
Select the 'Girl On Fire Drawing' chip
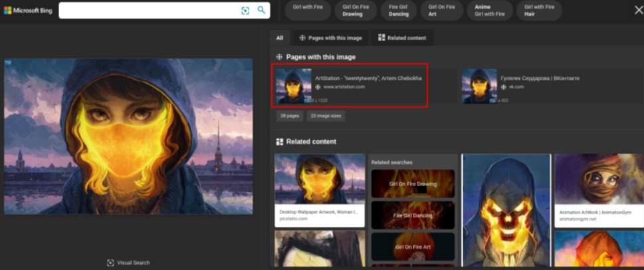(x=356, y=10)
